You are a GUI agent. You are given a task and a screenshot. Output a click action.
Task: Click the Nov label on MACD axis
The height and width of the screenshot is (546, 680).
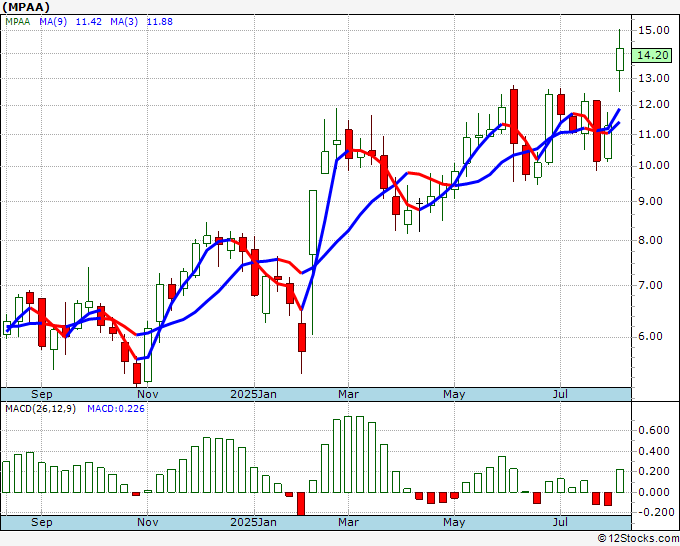click(x=147, y=522)
